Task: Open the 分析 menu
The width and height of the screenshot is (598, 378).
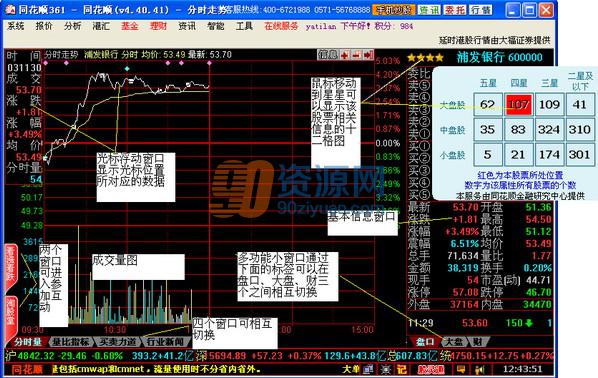Action: tap(72, 26)
